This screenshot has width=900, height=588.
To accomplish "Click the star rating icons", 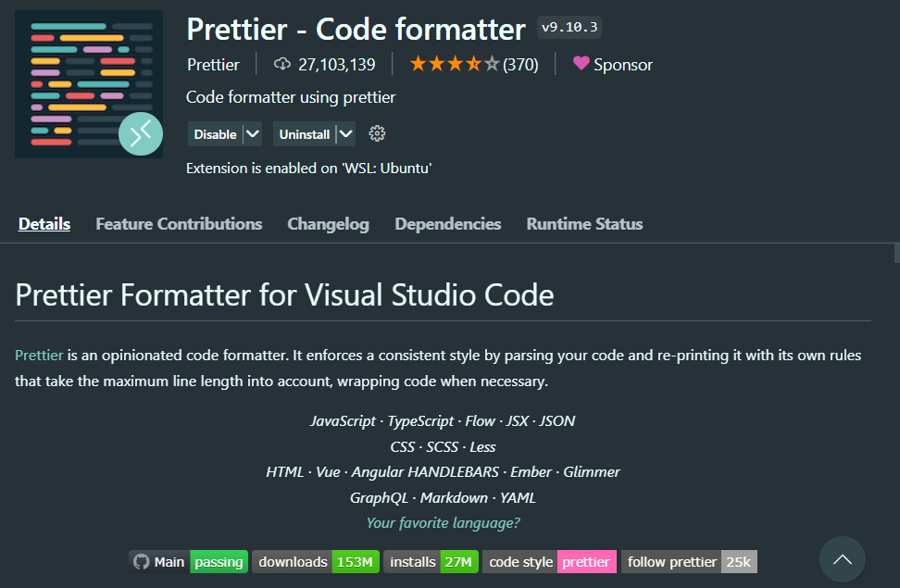I will point(454,64).
